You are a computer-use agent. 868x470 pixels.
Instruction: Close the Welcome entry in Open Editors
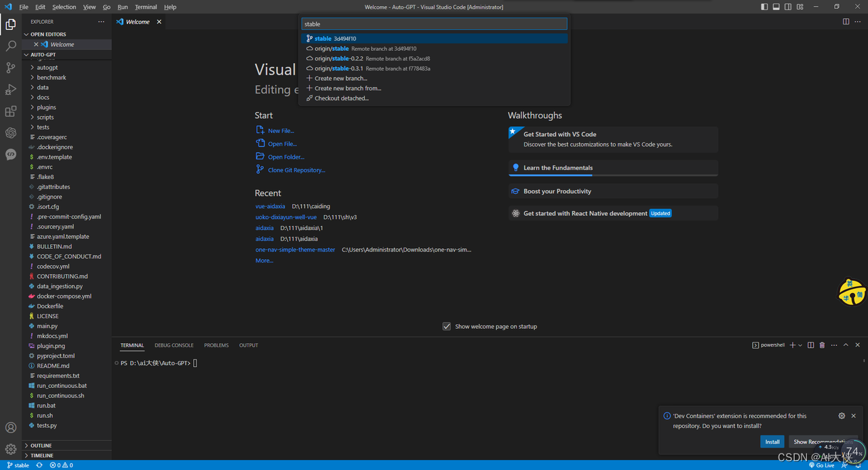[x=37, y=44]
